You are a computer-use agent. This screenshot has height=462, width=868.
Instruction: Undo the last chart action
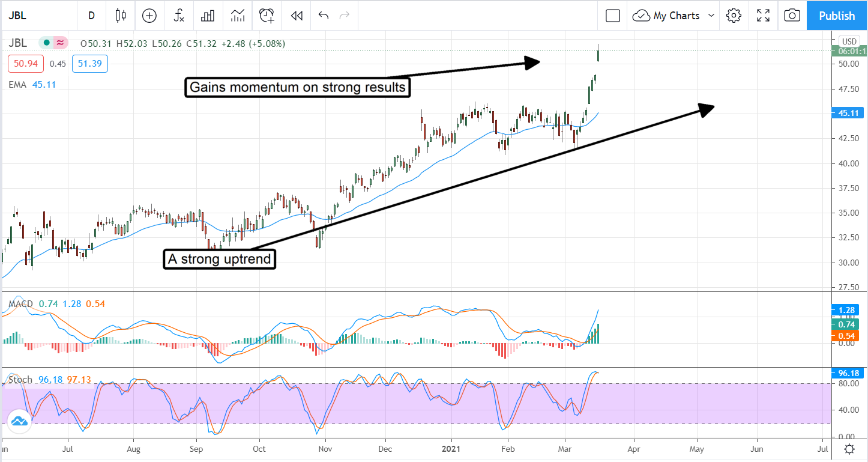tap(324, 16)
